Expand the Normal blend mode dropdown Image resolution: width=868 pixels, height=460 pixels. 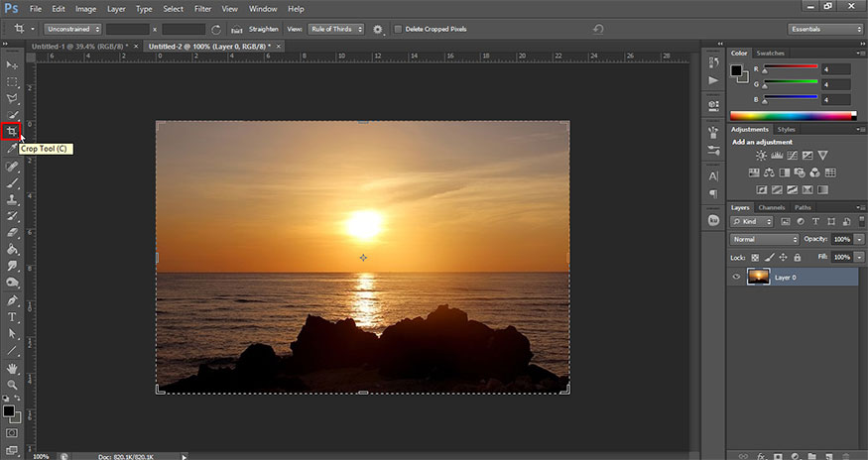(764, 240)
